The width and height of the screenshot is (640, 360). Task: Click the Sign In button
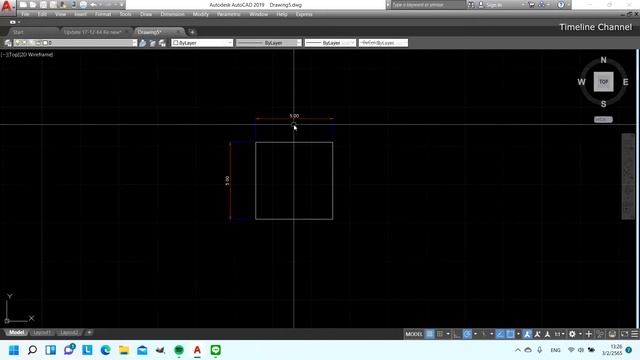point(491,5)
